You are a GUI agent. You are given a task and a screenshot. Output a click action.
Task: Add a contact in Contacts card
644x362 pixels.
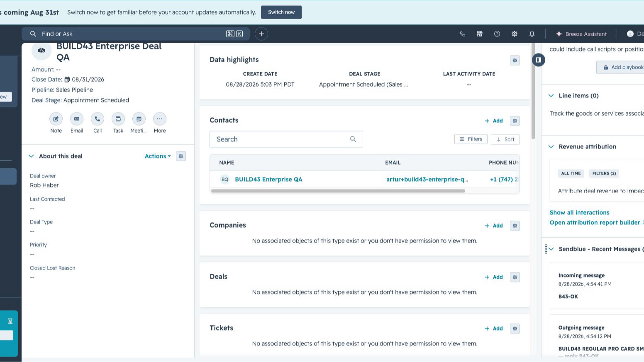tap(494, 121)
